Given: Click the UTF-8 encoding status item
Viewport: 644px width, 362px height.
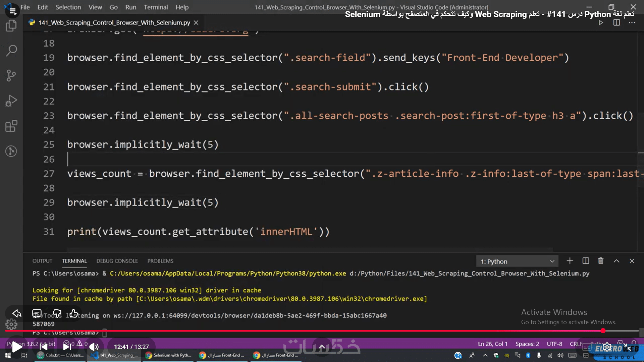Looking at the screenshot, I should point(554,344).
